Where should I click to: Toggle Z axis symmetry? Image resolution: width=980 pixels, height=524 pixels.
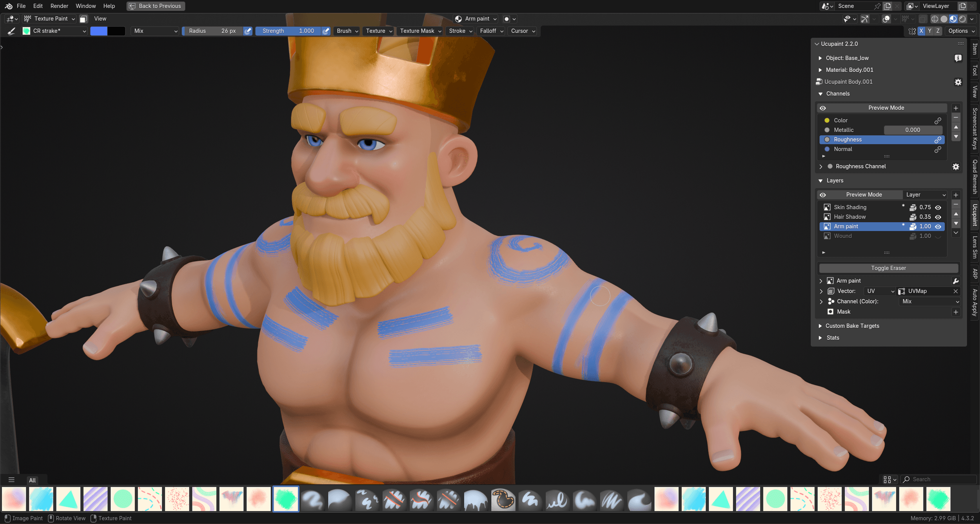pyautogui.click(x=938, y=31)
